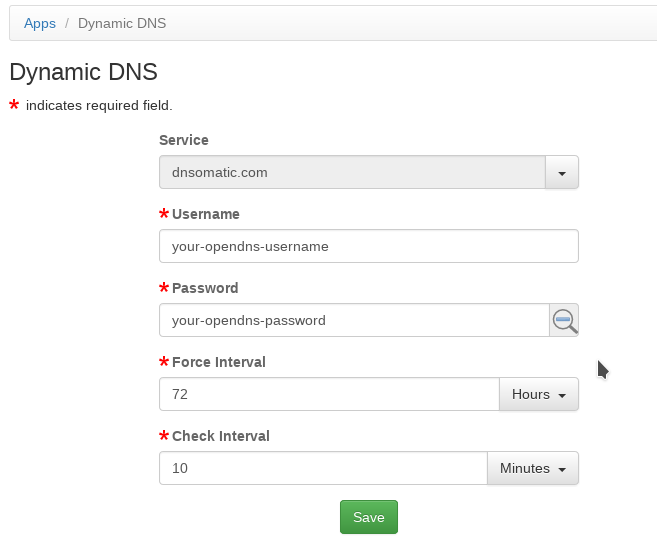The width and height of the screenshot is (657, 550).
Task: Go back to Apps via the breadcrumb
Action: click(40, 23)
